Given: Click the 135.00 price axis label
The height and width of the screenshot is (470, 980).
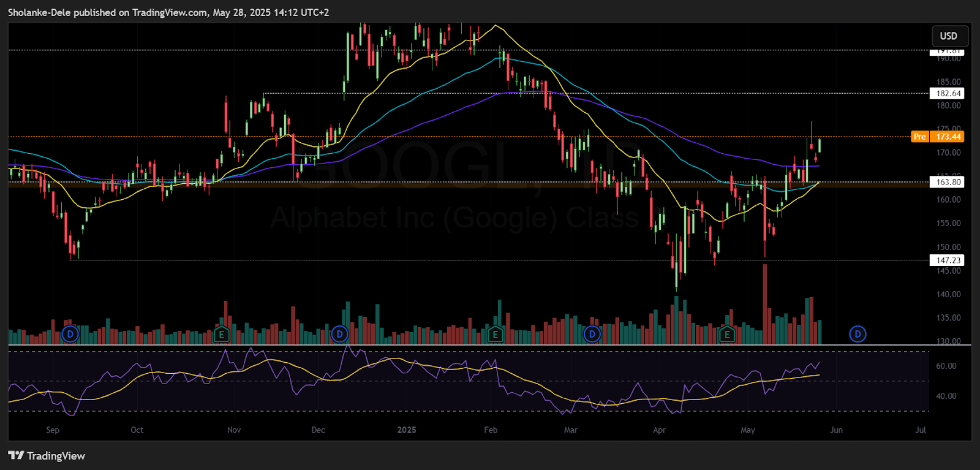Looking at the screenshot, I should pyautogui.click(x=948, y=317).
